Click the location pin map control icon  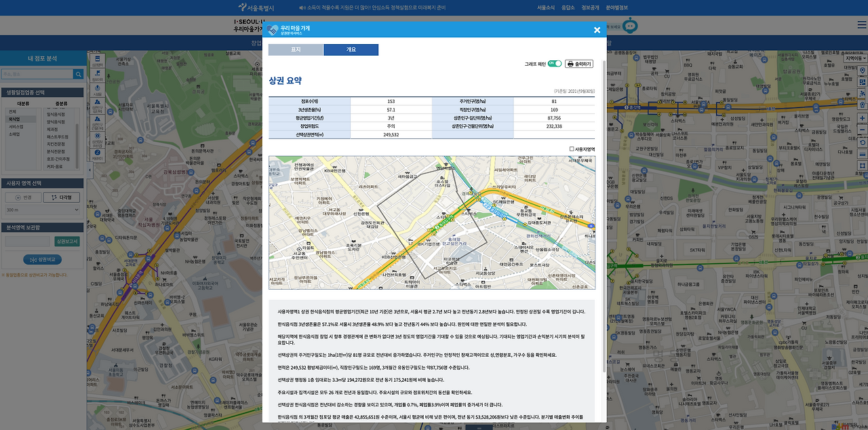point(863,70)
